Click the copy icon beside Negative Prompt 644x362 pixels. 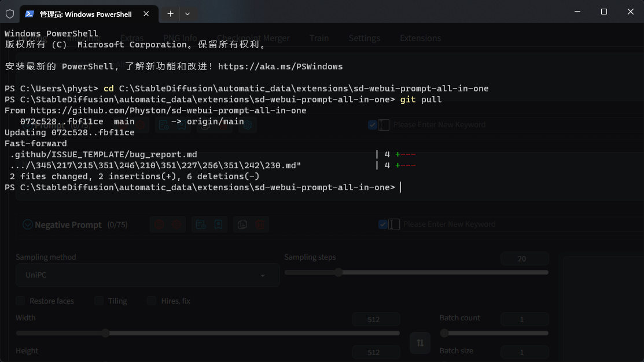pyautogui.click(x=242, y=224)
